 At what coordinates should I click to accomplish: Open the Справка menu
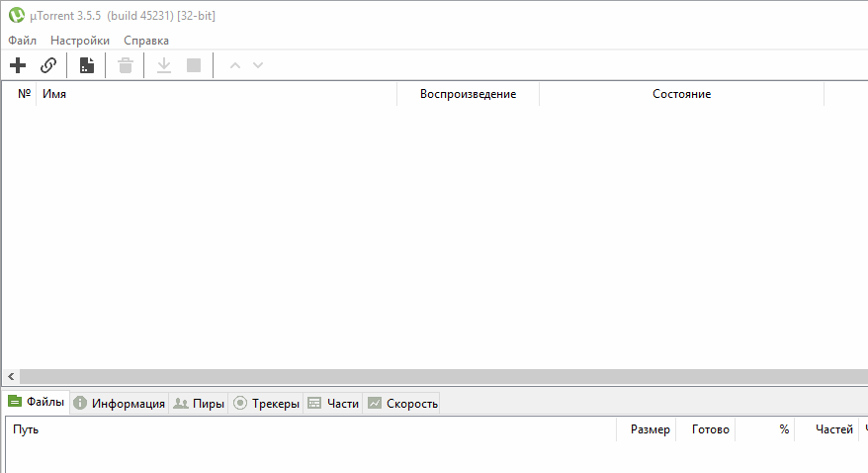[146, 41]
